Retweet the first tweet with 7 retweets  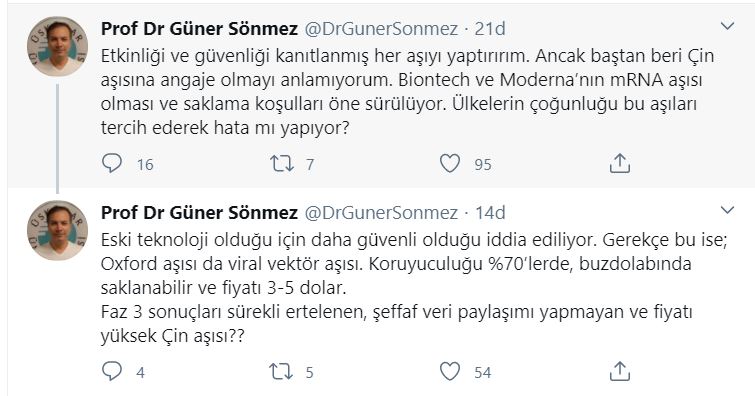[281, 164]
